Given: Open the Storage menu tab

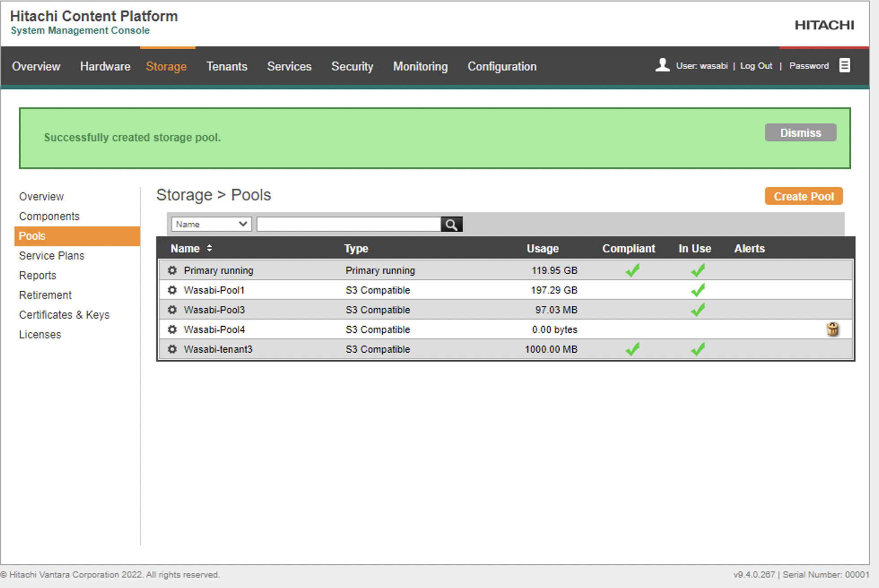Looking at the screenshot, I should pyautogui.click(x=167, y=65).
